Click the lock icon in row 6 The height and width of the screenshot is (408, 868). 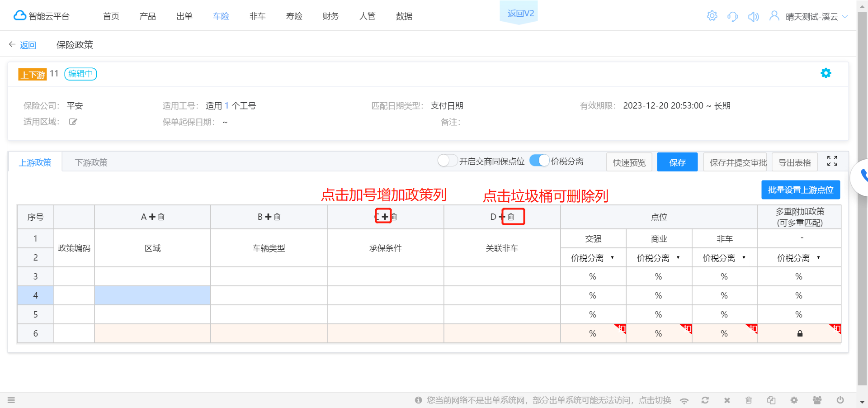800,334
